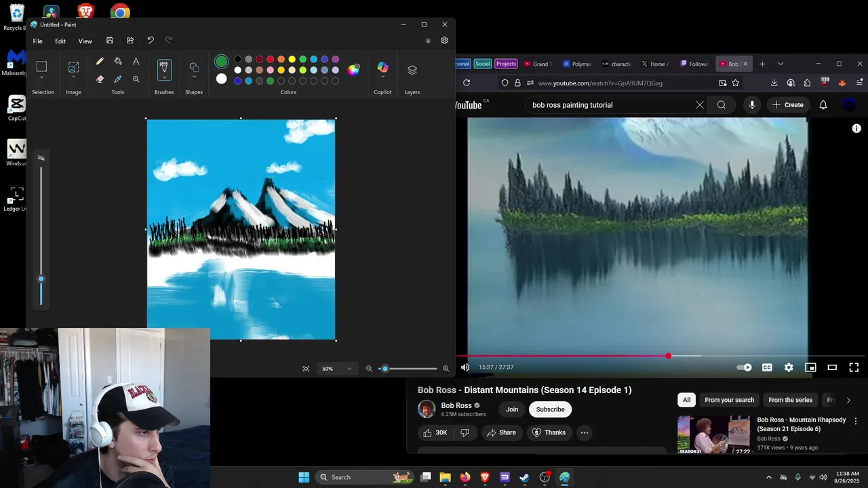Pick the red color swatch
The width and height of the screenshot is (868, 488).
(x=270, y=60)
